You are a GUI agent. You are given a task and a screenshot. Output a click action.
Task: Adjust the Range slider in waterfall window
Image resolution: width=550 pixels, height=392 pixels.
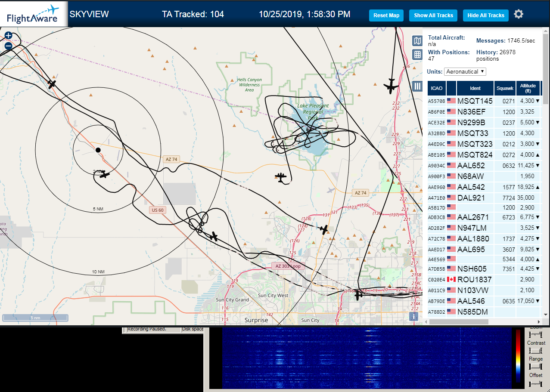[536, 367]
